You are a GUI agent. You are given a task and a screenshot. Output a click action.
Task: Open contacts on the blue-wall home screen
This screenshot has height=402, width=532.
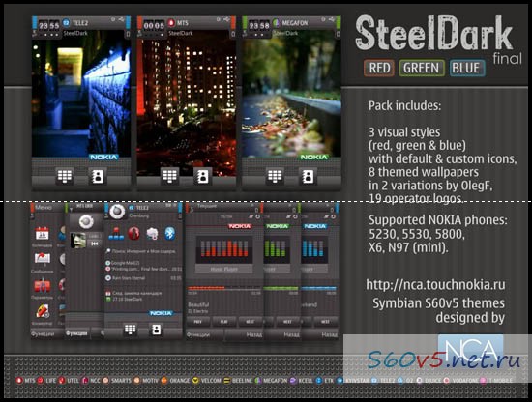pos(98,176)
